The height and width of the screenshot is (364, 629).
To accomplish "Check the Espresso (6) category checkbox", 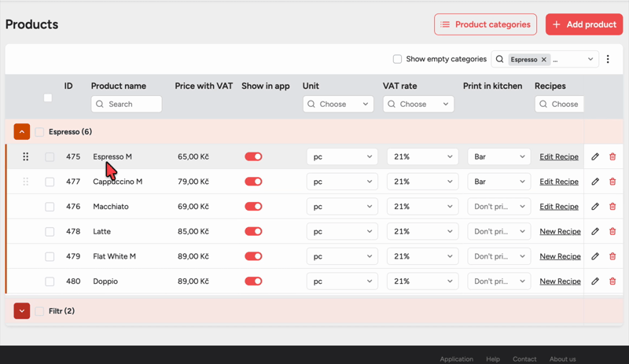I will tap(39, 131).
